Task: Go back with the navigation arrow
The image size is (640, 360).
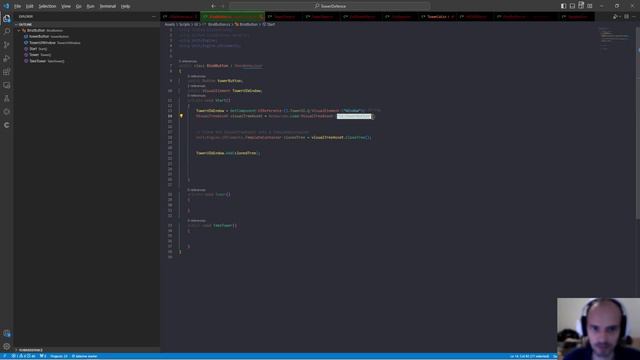Action: (x=213, y=6)
